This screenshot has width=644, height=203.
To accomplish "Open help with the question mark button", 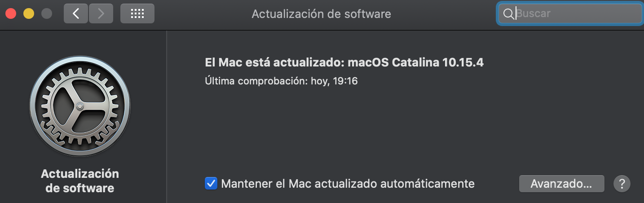I will pyautogui.click(x=622, y=184).
